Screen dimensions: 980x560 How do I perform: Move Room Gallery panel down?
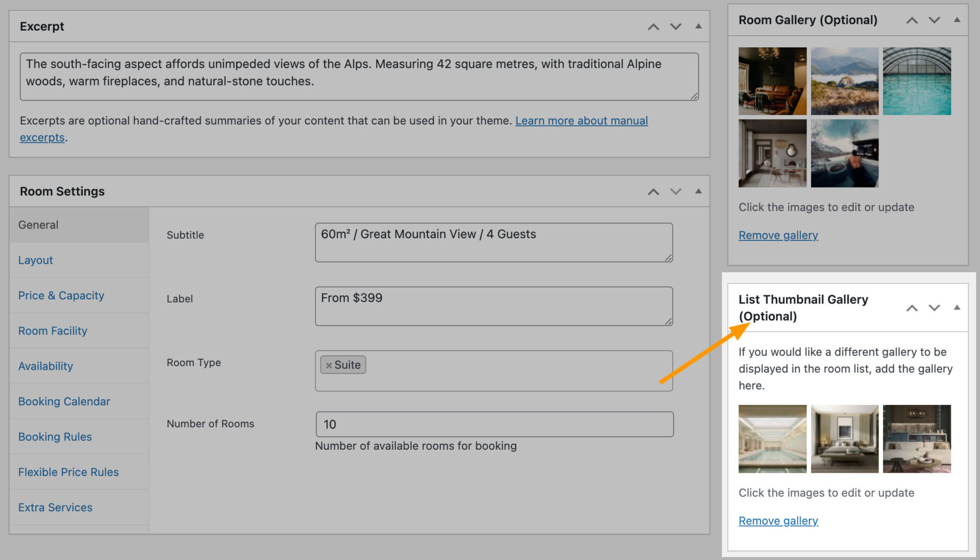tap(934, 20)
